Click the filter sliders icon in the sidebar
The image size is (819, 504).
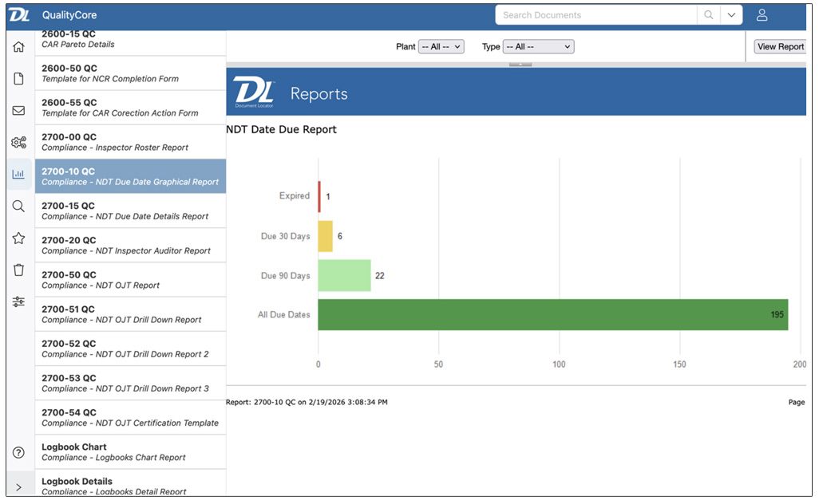pyautogui.click(x=18, y=301)
